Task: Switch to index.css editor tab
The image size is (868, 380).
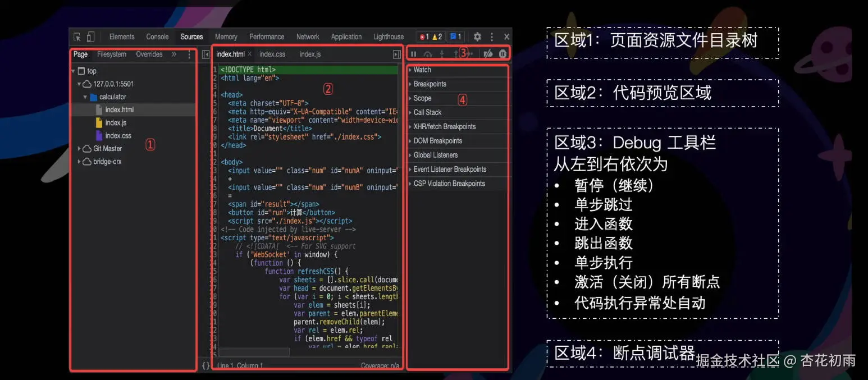Action: 272,54
